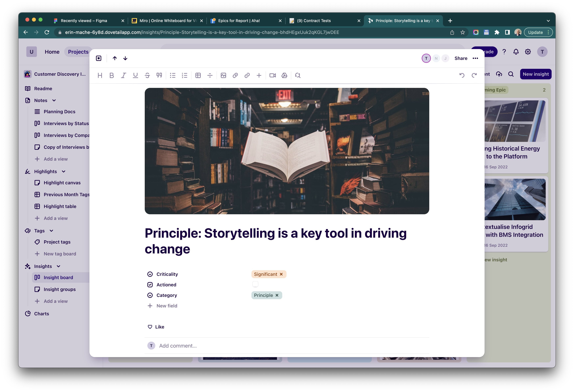Click the New insight button
This screenshot has height=392, width=574.
536,74
